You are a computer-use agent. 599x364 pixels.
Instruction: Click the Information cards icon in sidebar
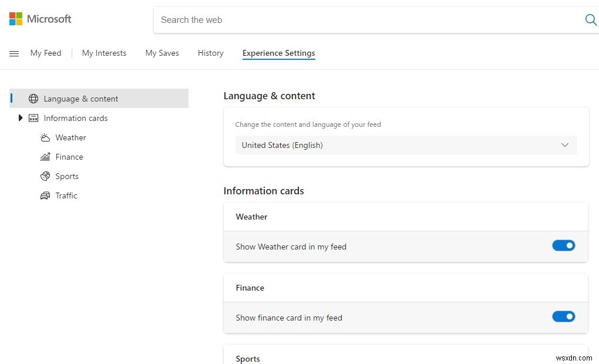[33, 118]
